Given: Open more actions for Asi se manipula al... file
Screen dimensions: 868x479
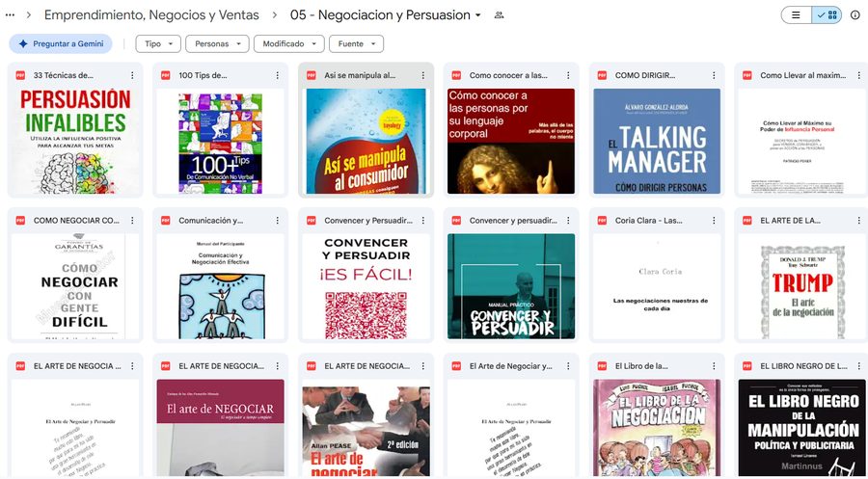Looking at the screenshot, I should point(423,75).
